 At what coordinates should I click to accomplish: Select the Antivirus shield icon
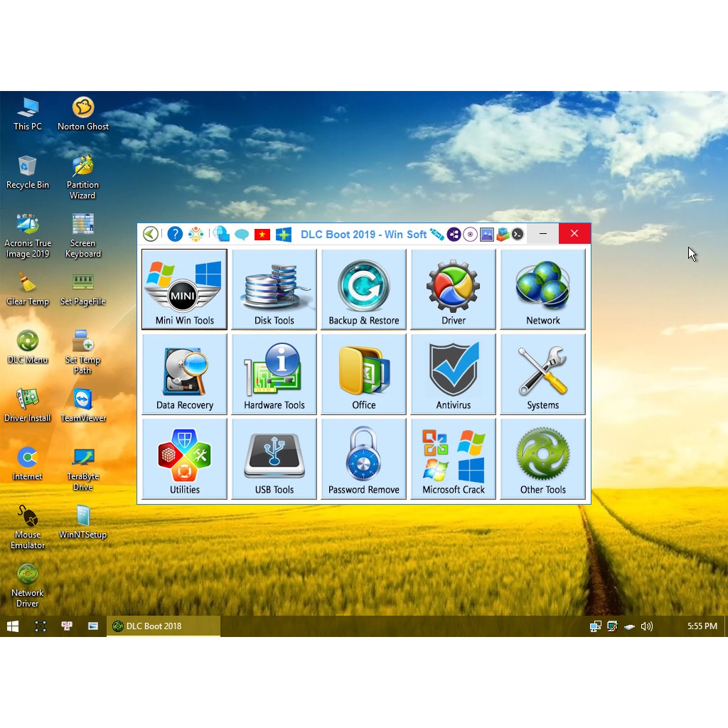pos(453,373)
